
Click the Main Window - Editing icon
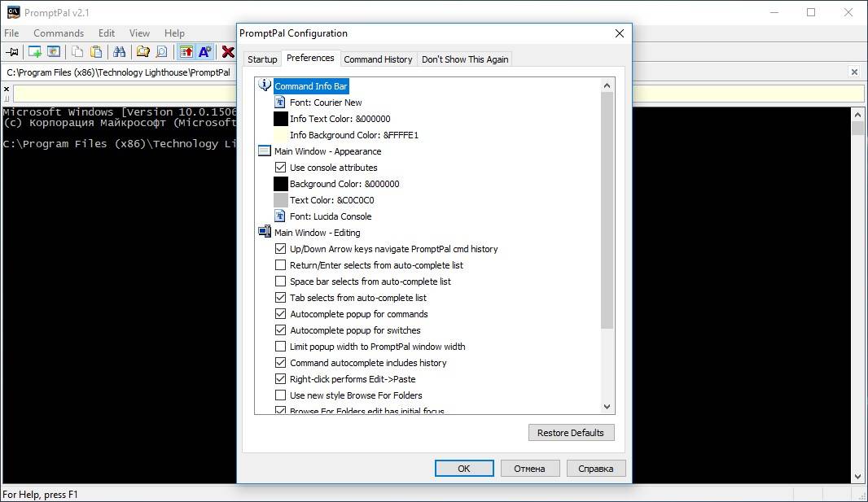tap(265, 232)
